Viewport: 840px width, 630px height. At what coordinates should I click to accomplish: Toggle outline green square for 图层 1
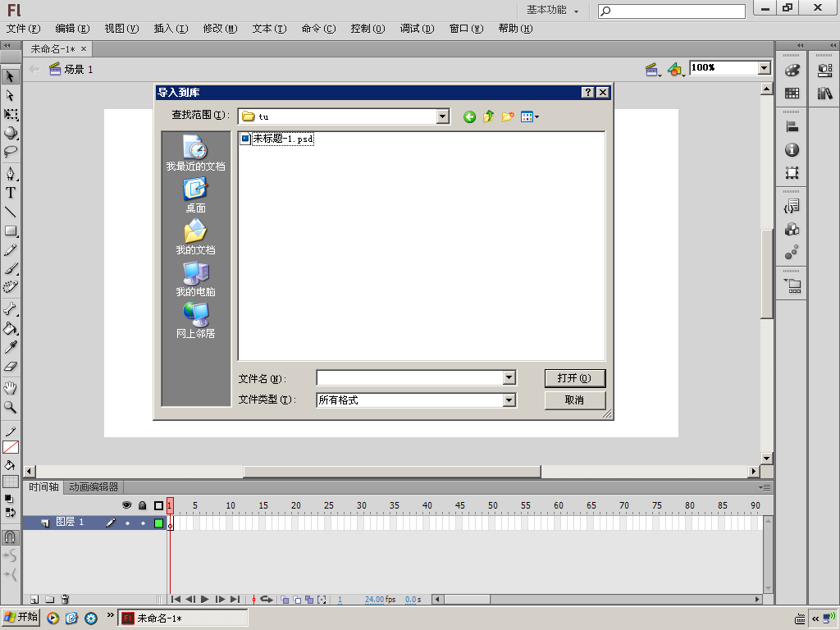(158, 523)
